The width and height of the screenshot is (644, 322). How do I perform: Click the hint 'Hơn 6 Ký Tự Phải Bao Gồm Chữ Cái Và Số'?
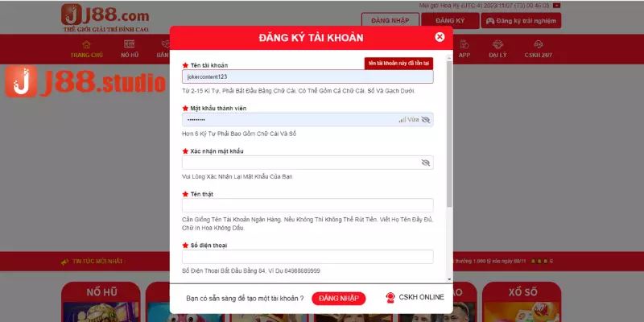click(239, 134)
